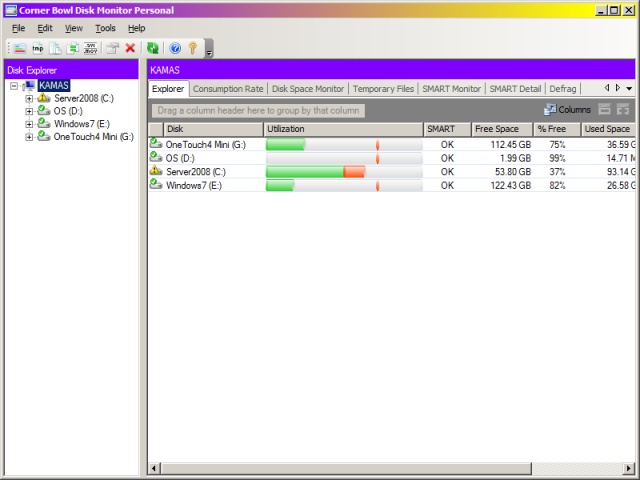Switch to the Temporary Files tab
Screen dimensions: 640x480
click(x=383, y=89)
